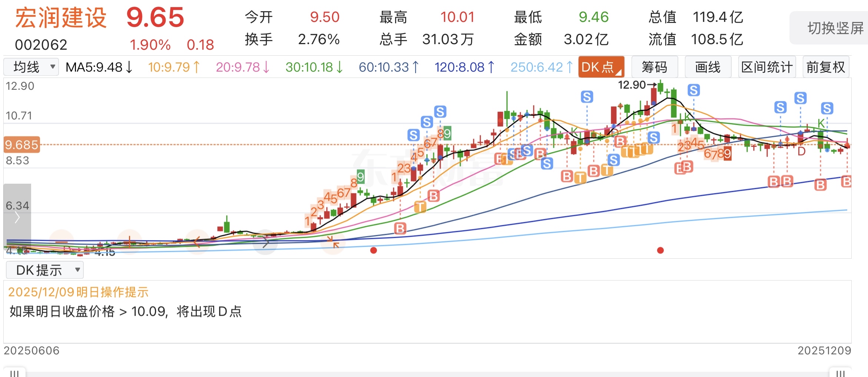Click the 2025/12/09明日操作提示 heading
Viewport: 868px width, 377px height.
pos(78,292)
